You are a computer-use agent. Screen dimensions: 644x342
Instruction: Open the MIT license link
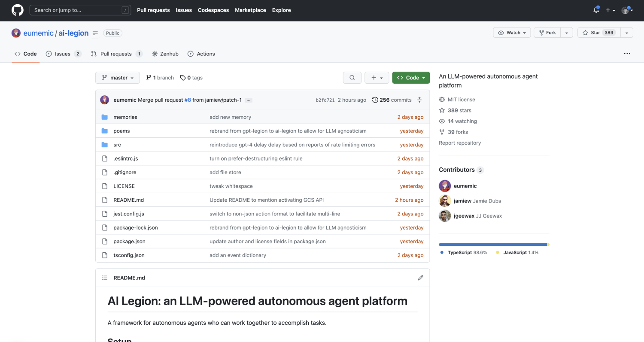pyautogui.click(x=461, y=100)
